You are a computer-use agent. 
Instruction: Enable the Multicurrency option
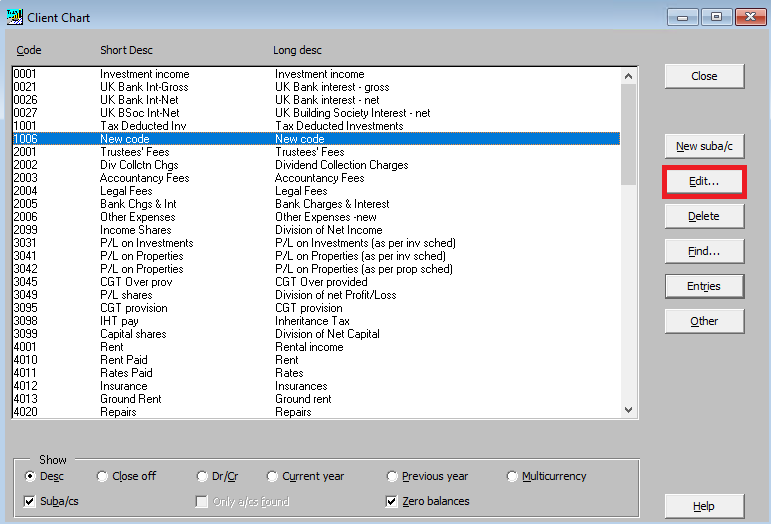[513, 477]
